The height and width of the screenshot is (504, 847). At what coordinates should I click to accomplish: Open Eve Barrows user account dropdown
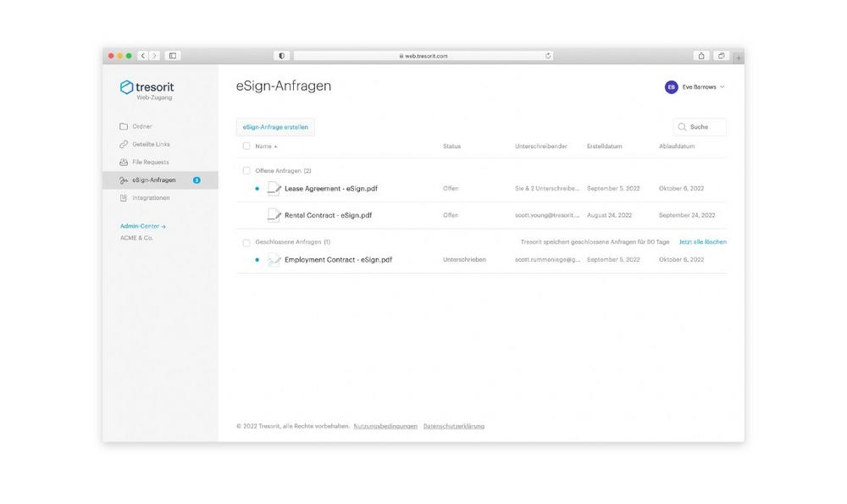pos(695,86)
